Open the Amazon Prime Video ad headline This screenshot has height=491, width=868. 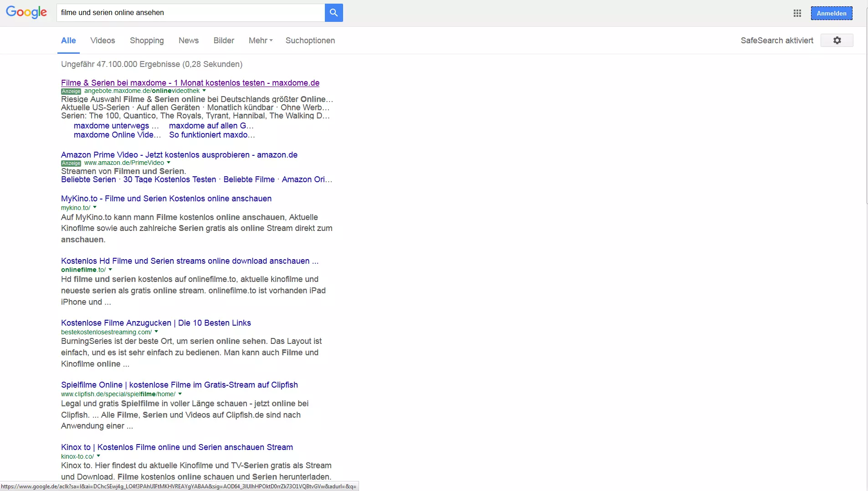179,155
